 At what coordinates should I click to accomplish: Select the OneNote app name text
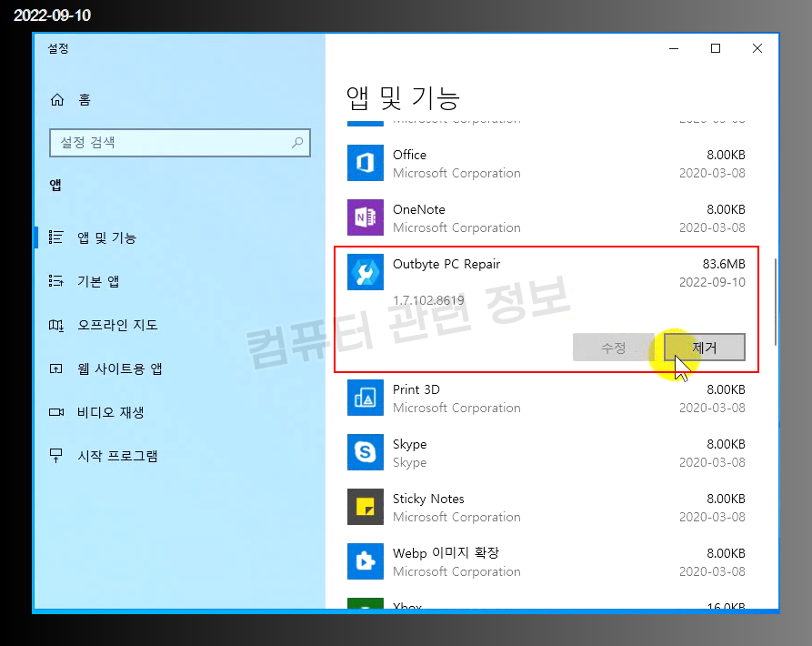[x=419, y=209]
